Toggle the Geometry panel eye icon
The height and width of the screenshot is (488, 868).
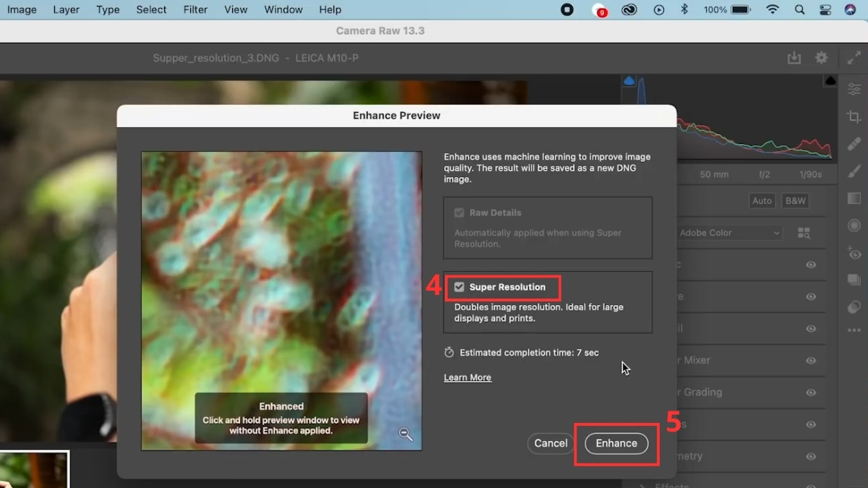click(811, 456)
